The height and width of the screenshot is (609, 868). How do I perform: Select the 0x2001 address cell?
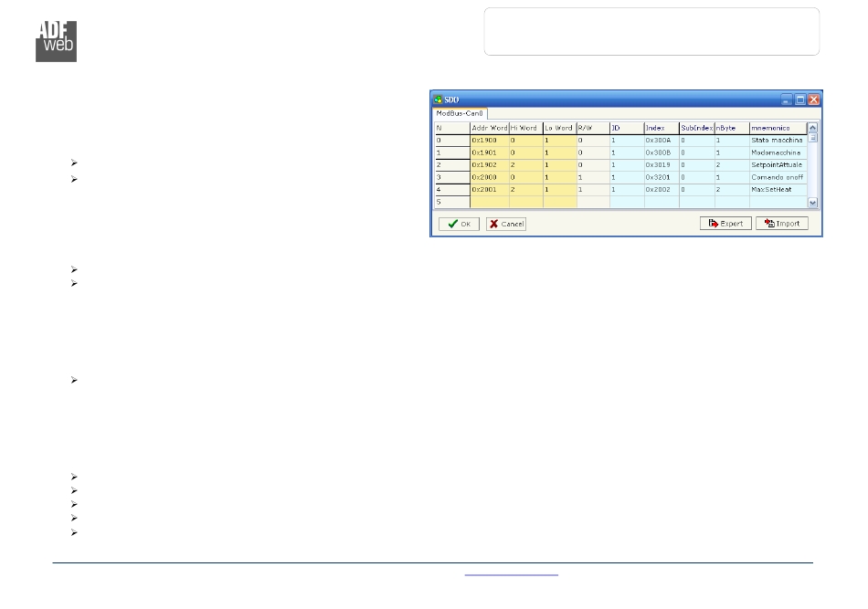point(490,190)
